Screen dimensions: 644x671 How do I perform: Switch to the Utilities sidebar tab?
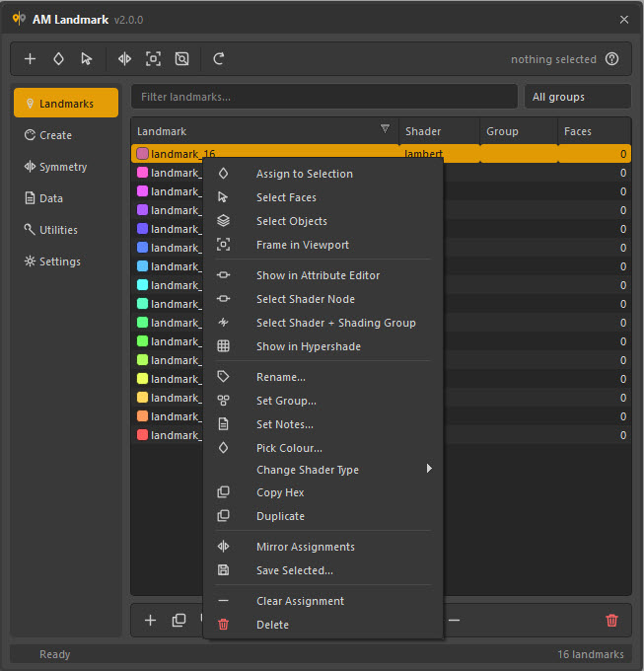click(x=66, y=230)
